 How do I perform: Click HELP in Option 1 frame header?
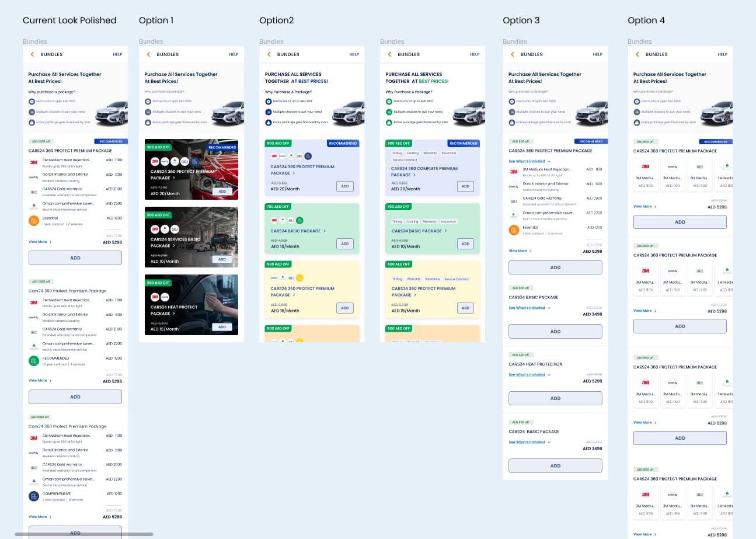234,54
